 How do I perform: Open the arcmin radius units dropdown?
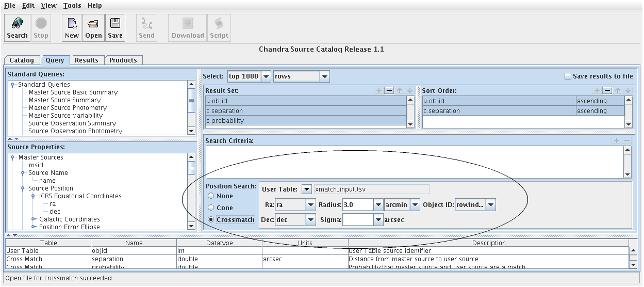[x=415, y=205]
